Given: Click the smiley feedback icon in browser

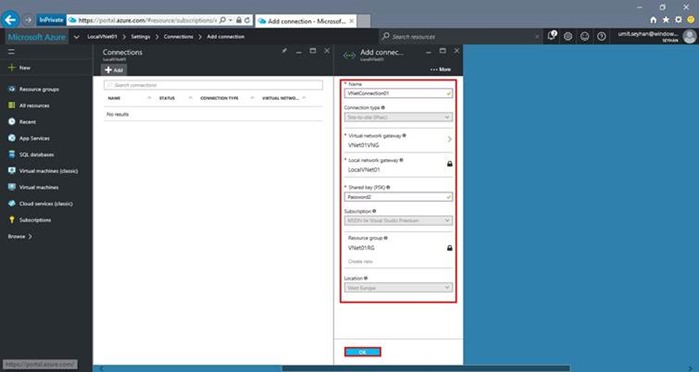Looking at the screenshot, I should [x=691, y=20].
